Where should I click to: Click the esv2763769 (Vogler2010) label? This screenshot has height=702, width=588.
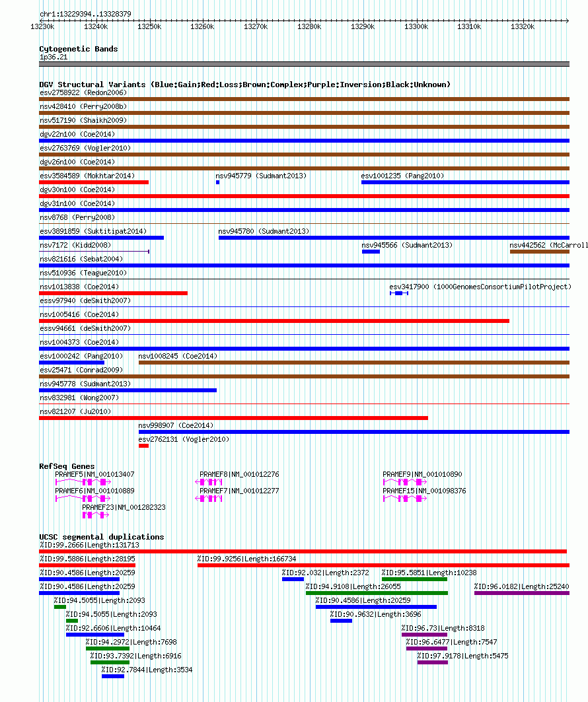[x=85, y=148]
